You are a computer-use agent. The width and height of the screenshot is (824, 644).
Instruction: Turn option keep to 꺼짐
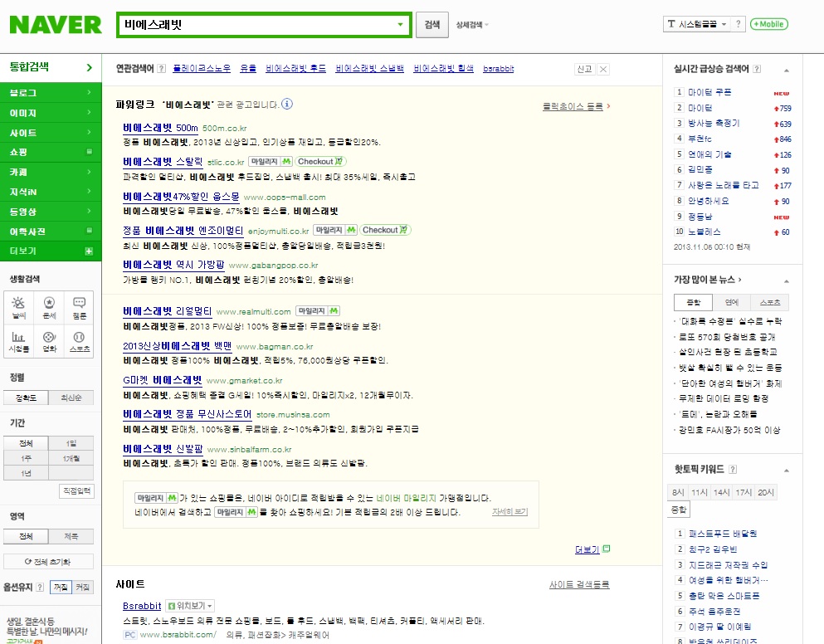click(61, 588)
